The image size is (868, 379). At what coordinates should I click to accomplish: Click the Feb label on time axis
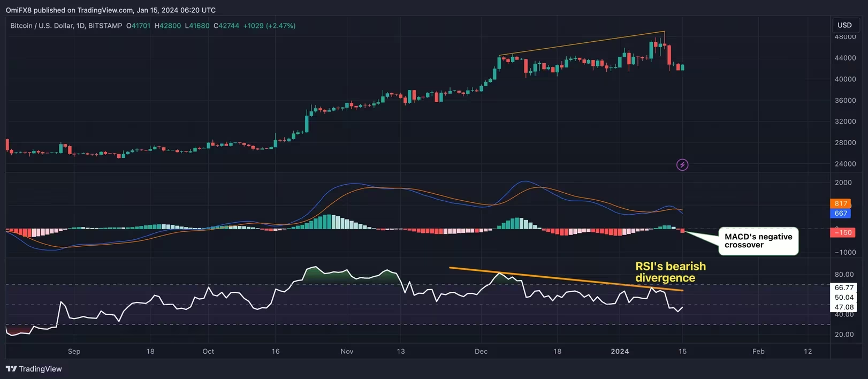click(x=758, y=352)
